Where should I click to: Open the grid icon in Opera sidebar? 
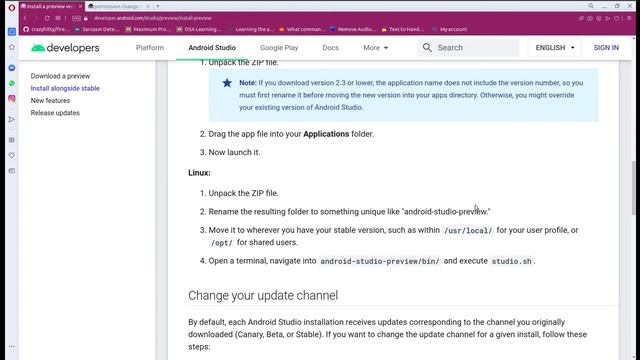pos(11,140)
